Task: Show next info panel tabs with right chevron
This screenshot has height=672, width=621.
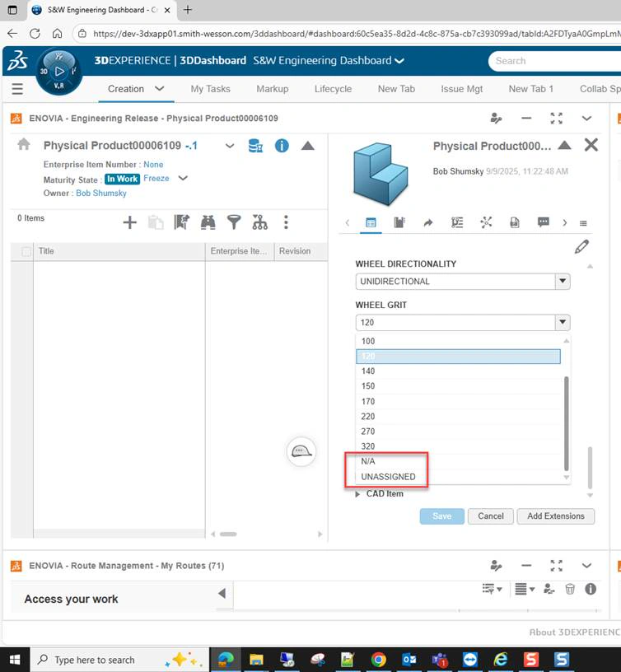Action: pyautogui.click(x=565, y=222)
